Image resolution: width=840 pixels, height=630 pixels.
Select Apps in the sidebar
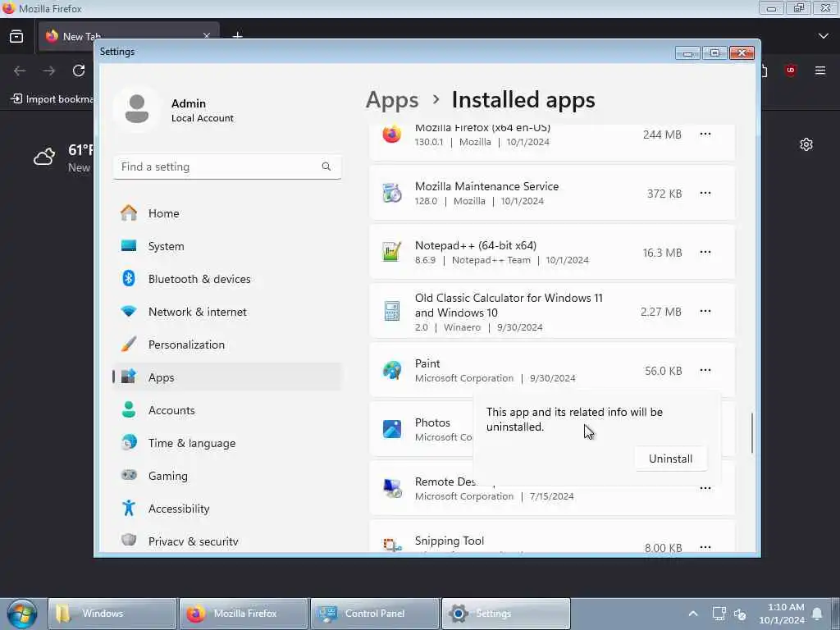pyautogui.click(x=226, y=377)
